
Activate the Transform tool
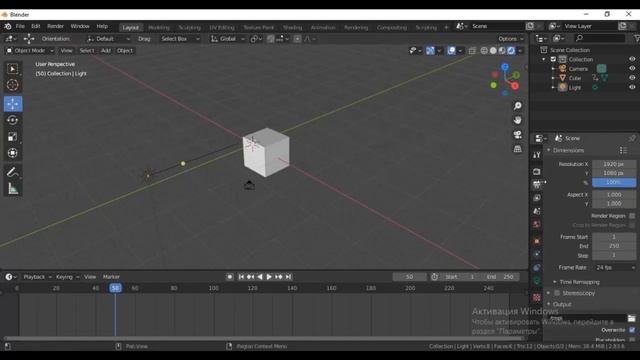click(13, 153)
